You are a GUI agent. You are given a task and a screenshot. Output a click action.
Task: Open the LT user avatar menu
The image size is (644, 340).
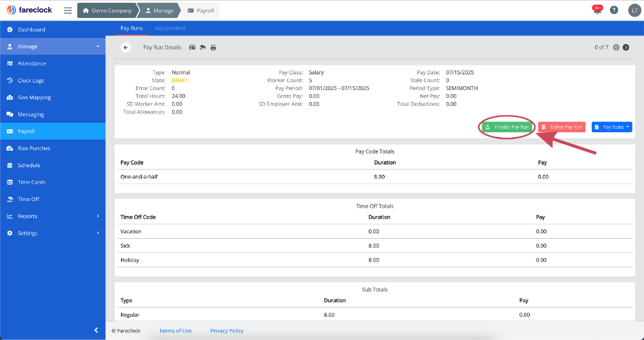click(x=634, y=10)
